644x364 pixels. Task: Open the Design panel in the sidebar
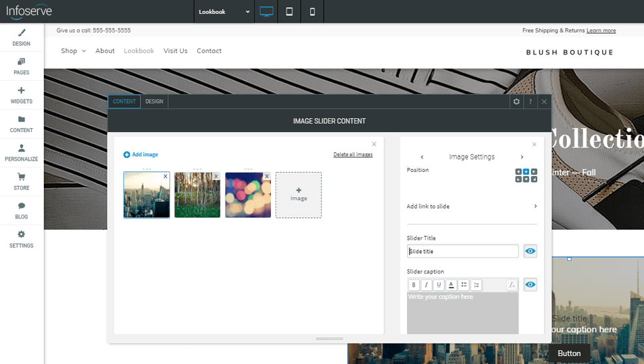(x=21, y=37)
